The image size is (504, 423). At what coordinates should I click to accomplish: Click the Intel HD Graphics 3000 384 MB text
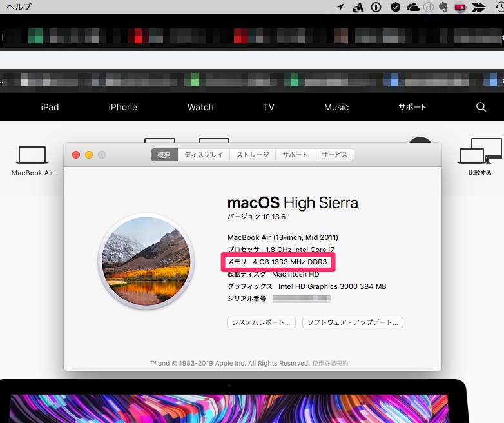coord(333,286)
